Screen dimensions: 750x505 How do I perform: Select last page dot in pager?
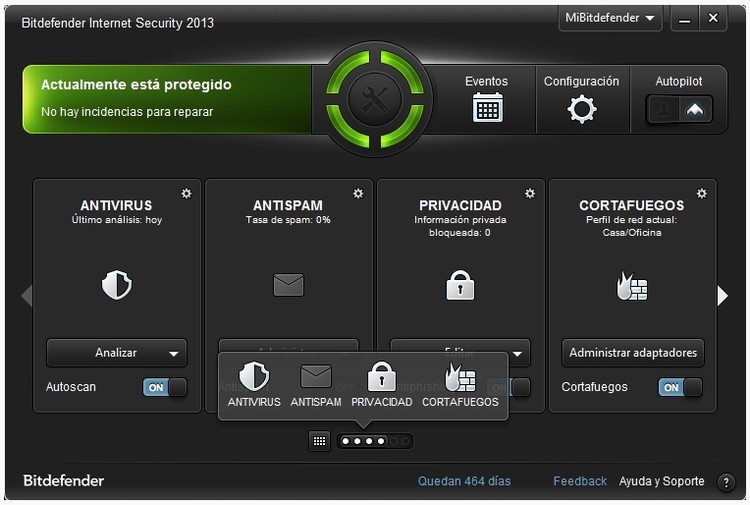405,441
